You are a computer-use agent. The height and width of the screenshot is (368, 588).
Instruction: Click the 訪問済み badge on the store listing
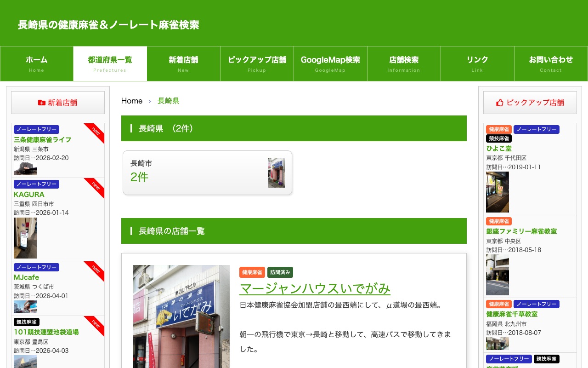tap(280, 272)
